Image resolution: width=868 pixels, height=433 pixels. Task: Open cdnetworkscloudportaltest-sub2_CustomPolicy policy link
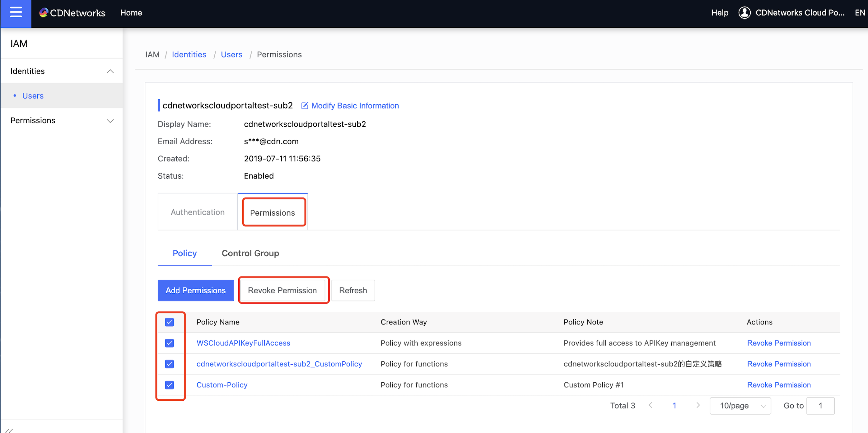[279, 364]
